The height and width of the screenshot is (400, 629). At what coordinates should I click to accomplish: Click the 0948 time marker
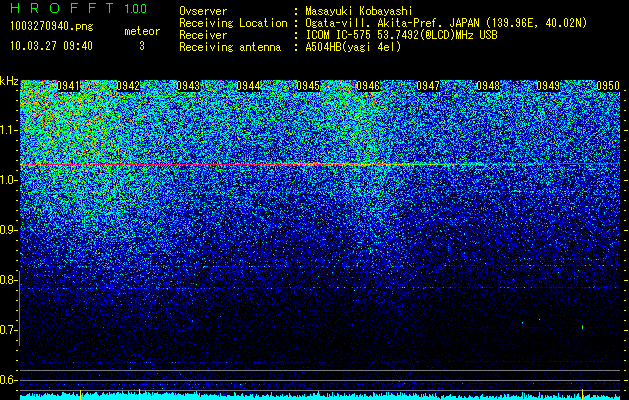click(488, 86)
